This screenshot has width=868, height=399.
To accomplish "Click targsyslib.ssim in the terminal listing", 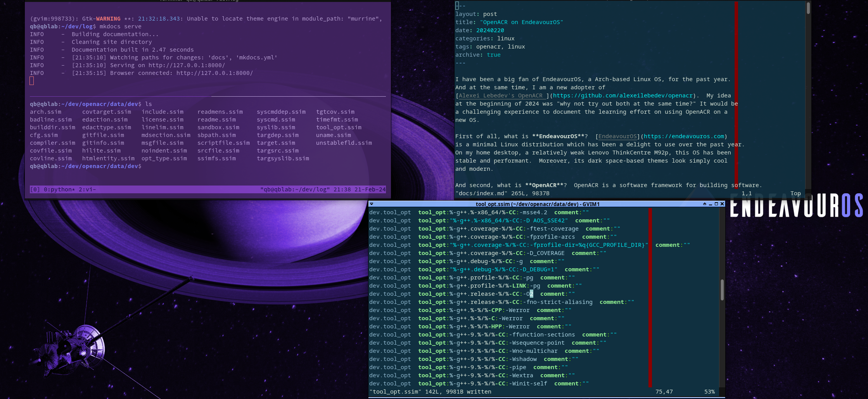I will 283,158.
